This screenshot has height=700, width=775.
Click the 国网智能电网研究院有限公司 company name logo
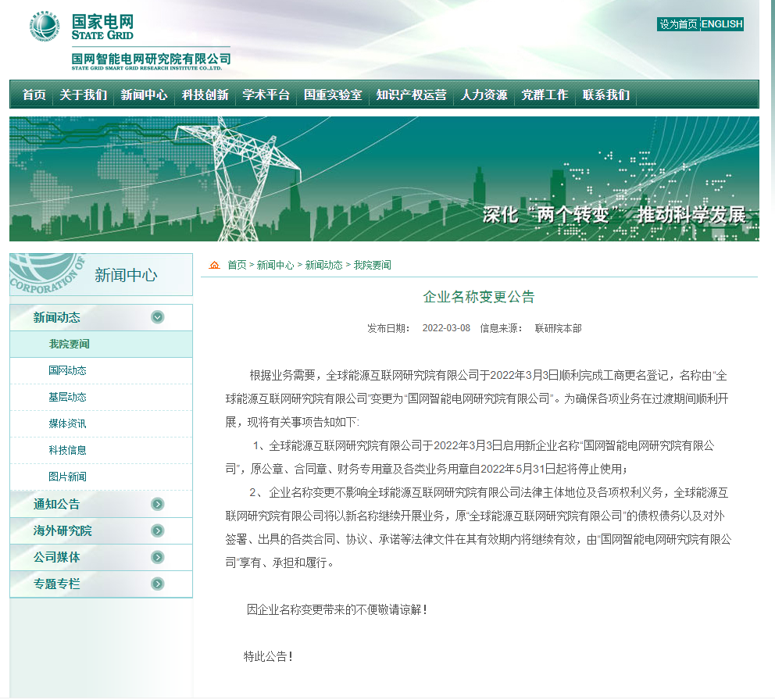click(151, 61)
